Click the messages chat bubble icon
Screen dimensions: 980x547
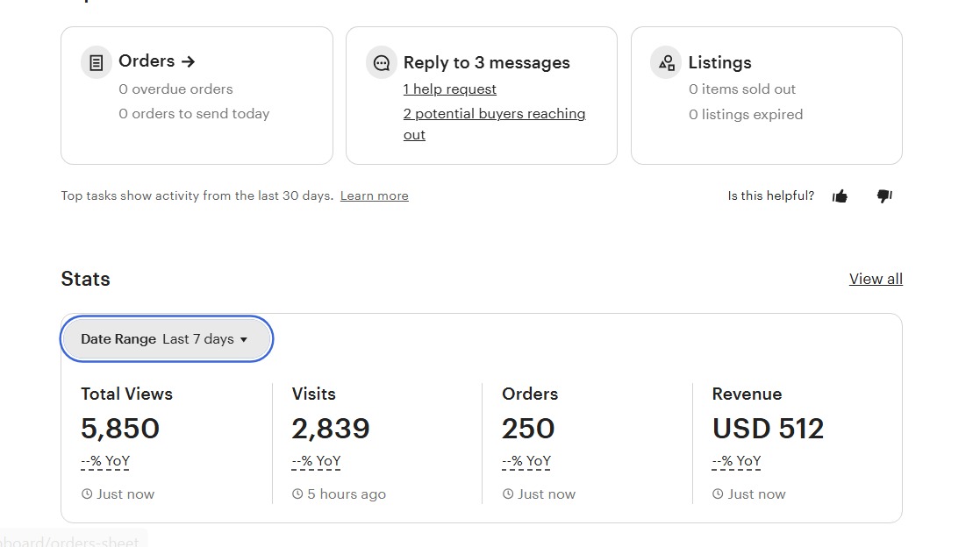tap(382, 63)
